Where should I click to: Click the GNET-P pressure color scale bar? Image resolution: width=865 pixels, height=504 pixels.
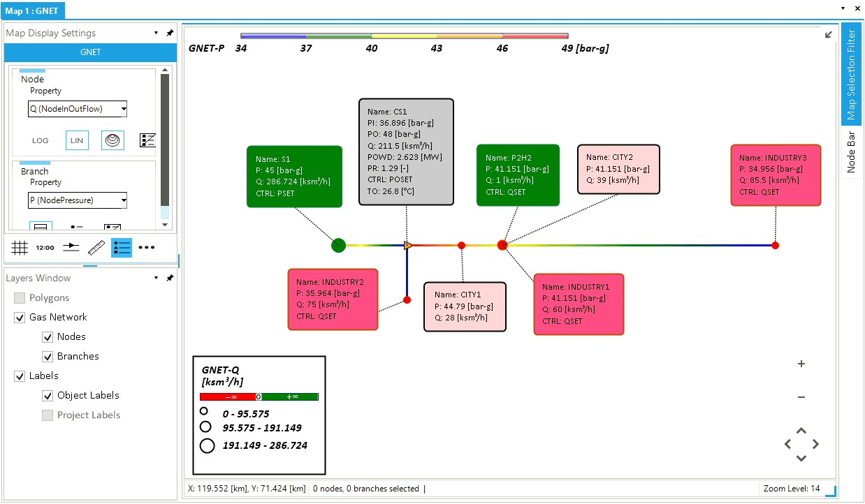pyautogui.click(x=404, y=36)
